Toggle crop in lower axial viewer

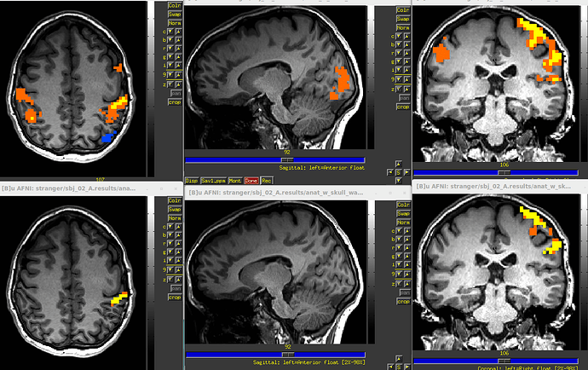pyautogui.click(x=175, y=298)
